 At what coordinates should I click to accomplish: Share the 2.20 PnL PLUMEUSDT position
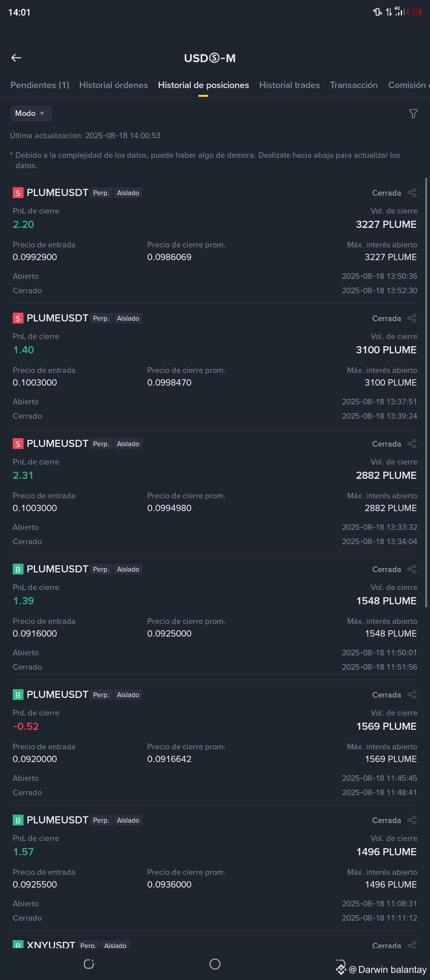[412, 193]
